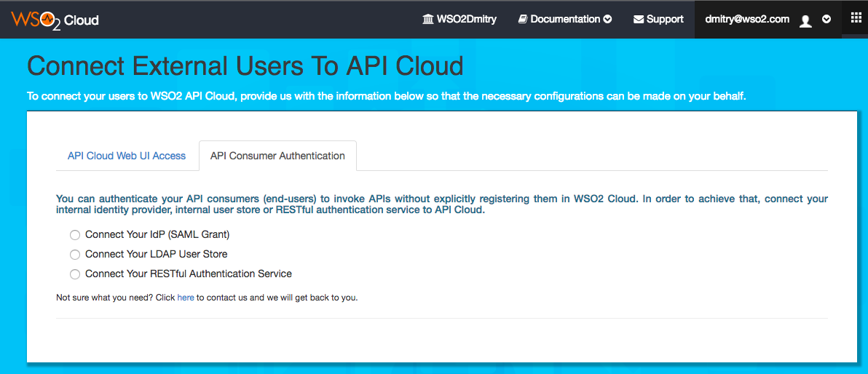Expand the user account dropdown arrow

coord(826,20)
